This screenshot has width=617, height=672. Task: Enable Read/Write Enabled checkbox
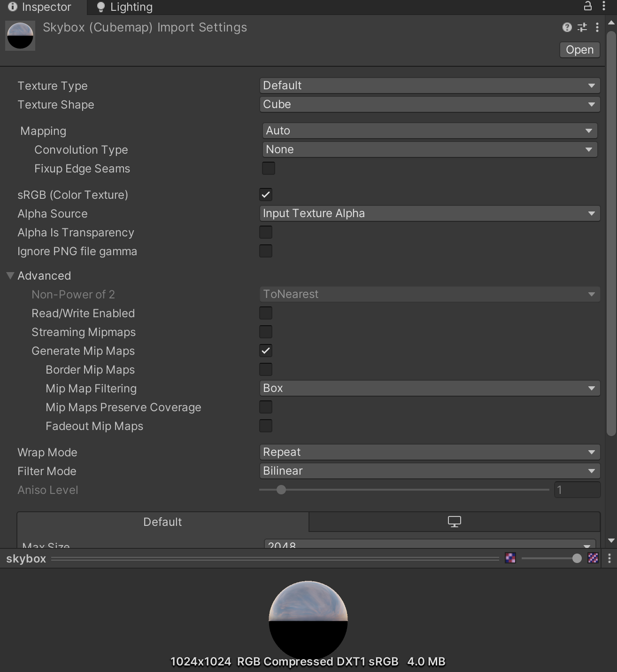click(x=266, y=313)
